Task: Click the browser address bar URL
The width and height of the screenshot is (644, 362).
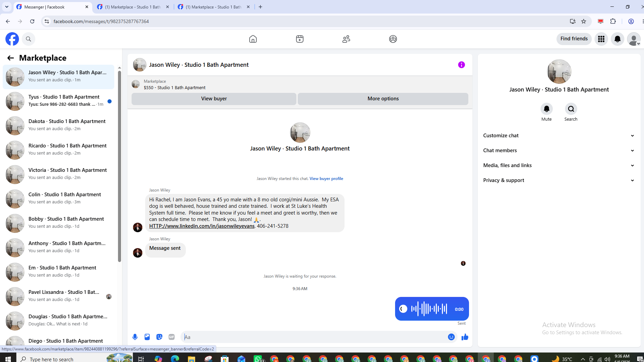Action: coord(101,21)
